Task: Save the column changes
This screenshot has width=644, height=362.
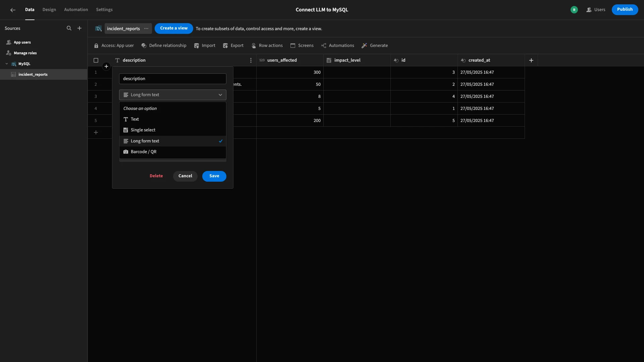Action: click(x=214, y=176)
